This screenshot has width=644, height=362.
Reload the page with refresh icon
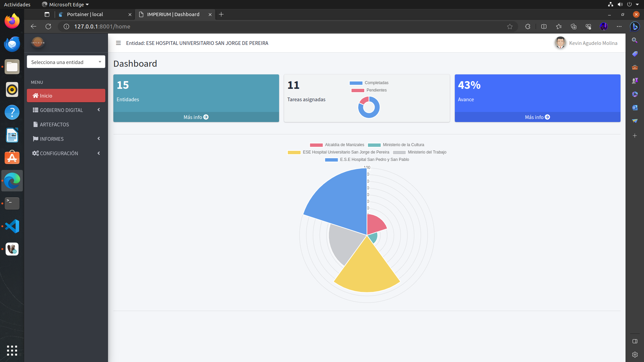(48, 26)
